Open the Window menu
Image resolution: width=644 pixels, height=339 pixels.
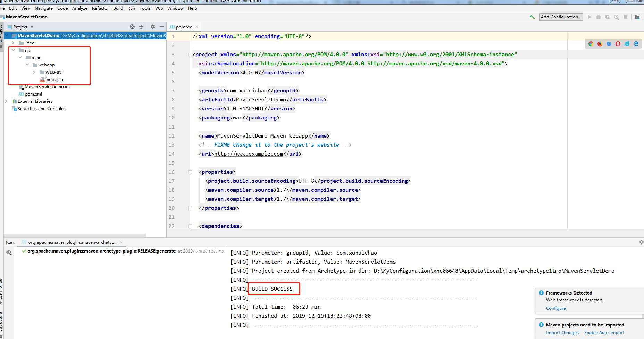175,8
